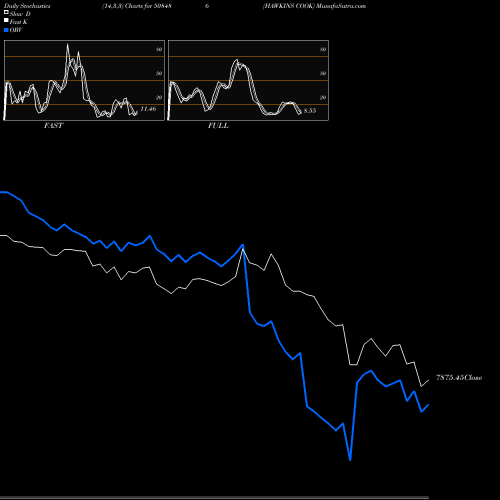
Task: Click the '(HAWKINS COOK) MunafaSutra.com' text
Action: (x=314, y=6)
